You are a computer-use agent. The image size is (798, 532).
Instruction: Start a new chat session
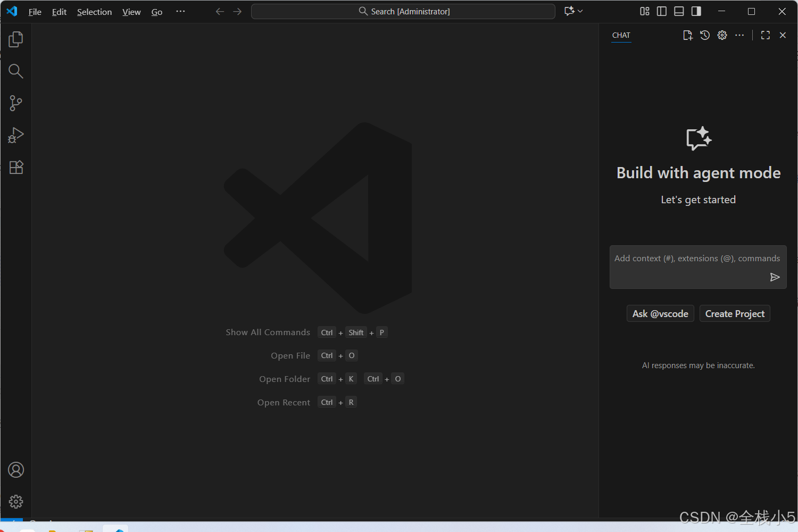point(687,35)
